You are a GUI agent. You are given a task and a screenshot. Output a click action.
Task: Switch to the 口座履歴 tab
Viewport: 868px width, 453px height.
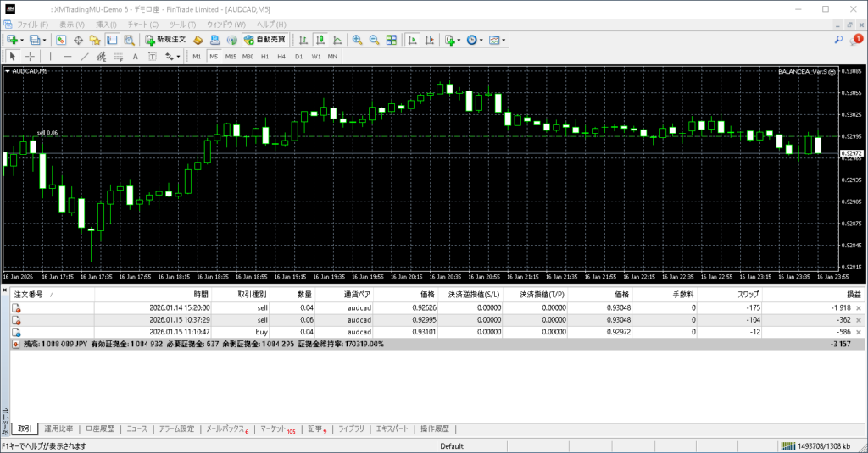click(100, 428)
